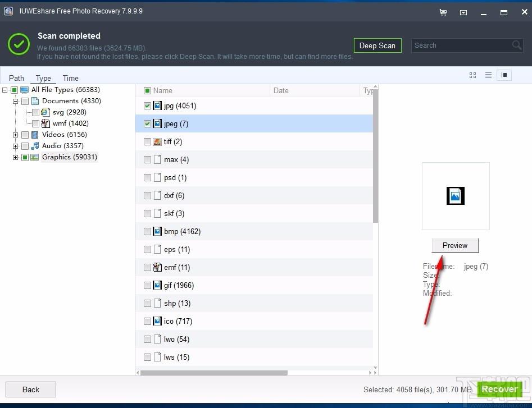
Task: Check the bmp (4162) checkbox
Action: [147, 231]
